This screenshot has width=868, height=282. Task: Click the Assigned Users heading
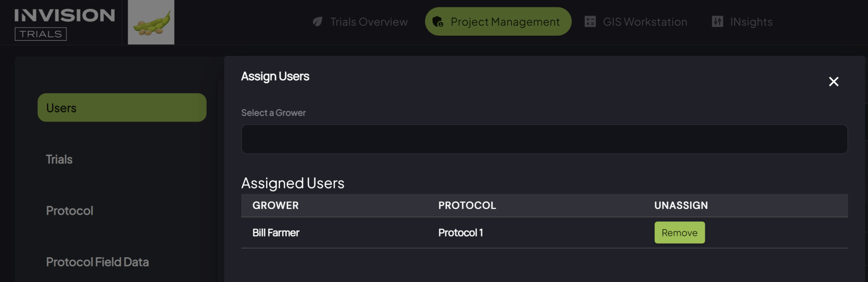(x=292, y=183)
